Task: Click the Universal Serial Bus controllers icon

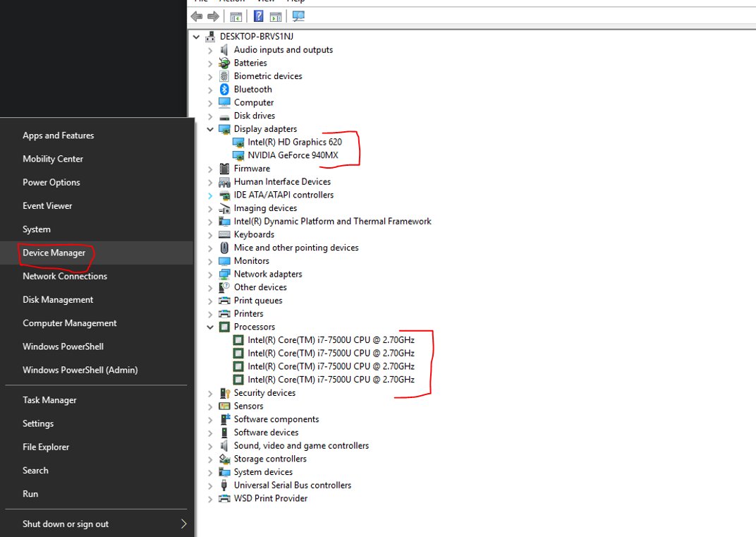Action: 224,485
